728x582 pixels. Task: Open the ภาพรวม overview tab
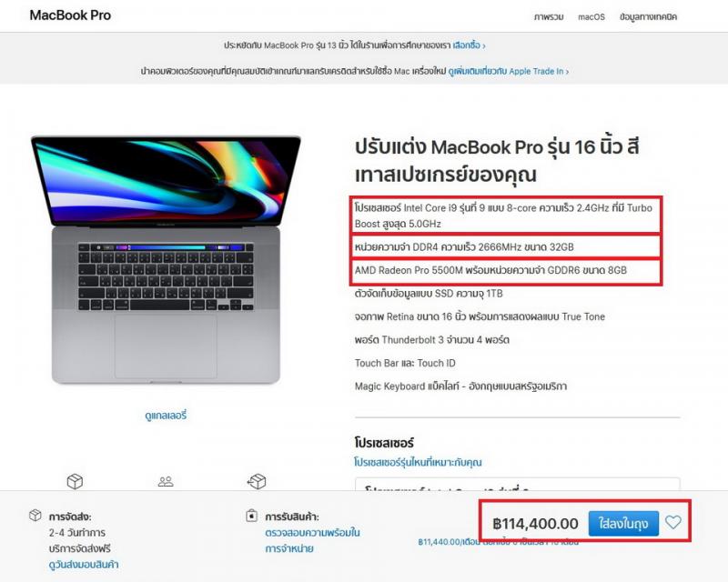click(549, 17)
